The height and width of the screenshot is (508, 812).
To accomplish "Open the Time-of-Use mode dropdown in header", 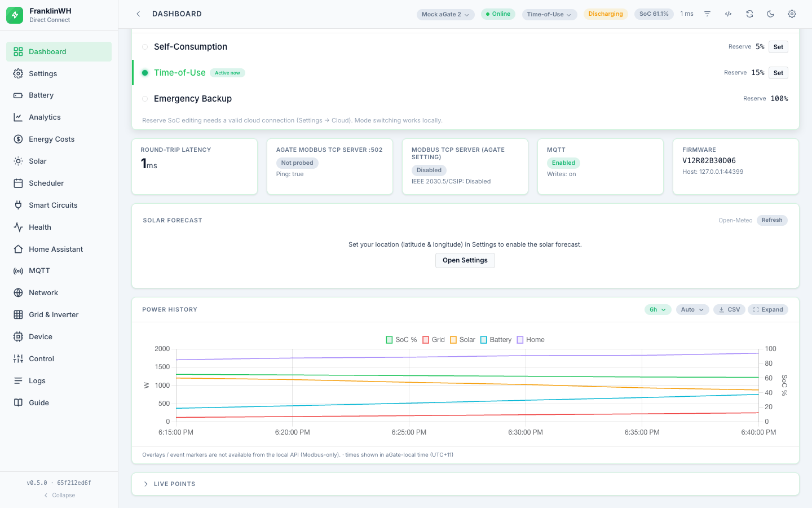I will 549,15.
